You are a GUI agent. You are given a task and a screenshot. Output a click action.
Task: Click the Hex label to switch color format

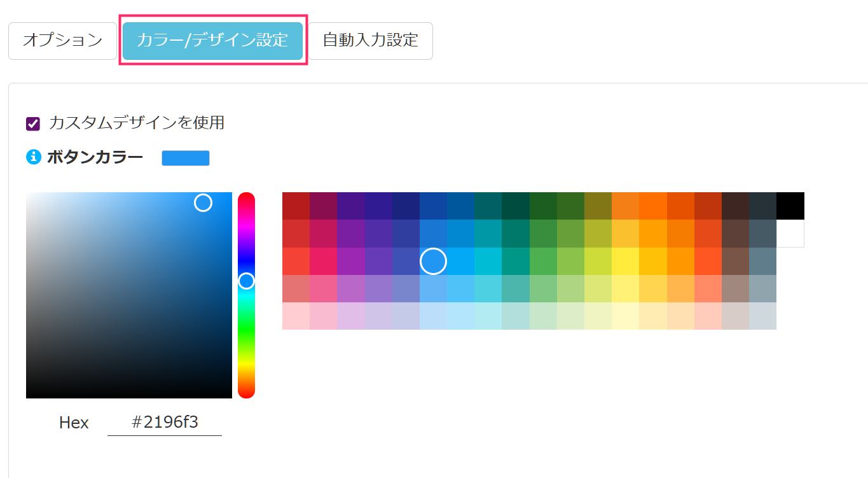point(74,423)
